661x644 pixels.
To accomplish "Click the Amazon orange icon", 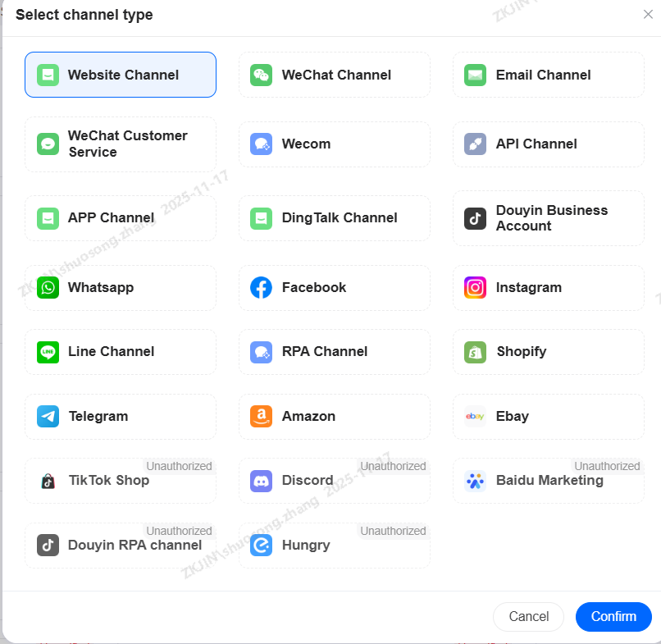I will point(261,416).
